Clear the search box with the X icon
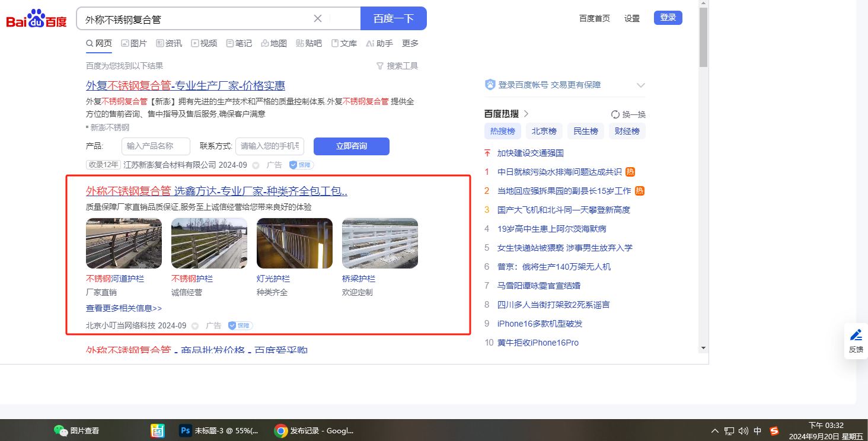 pyautogui.click(x=318, y=18)
